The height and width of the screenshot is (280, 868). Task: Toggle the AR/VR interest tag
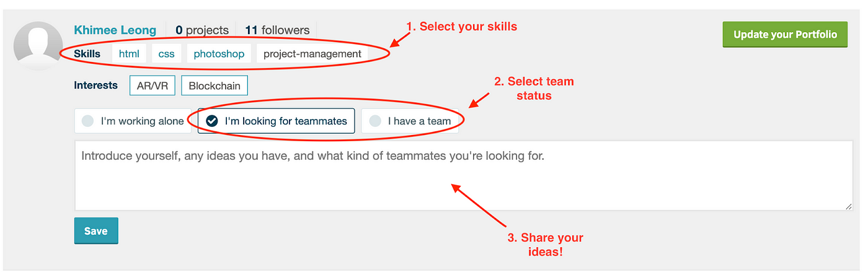point(153,85)
